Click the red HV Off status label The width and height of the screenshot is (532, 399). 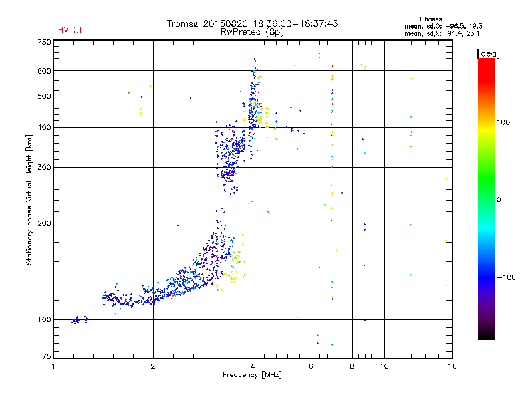click(71, 30)
